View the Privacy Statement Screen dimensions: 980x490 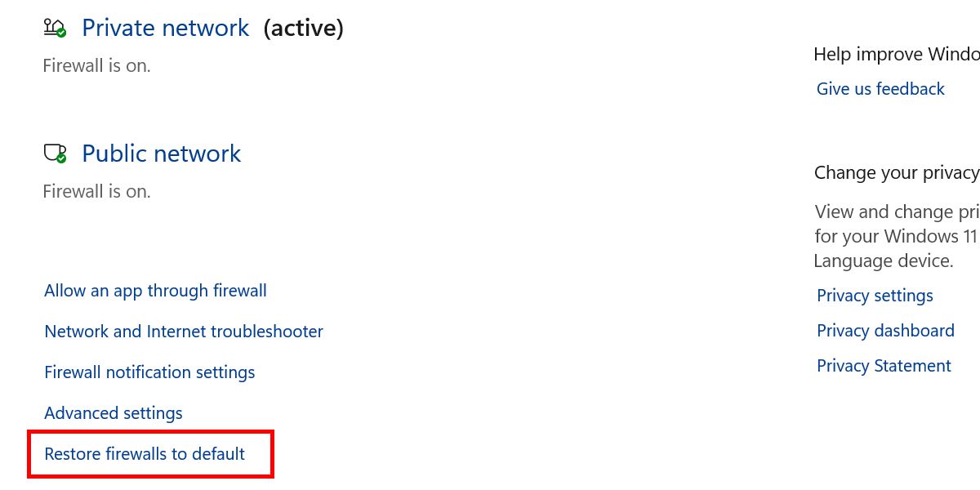pos(884,365)
